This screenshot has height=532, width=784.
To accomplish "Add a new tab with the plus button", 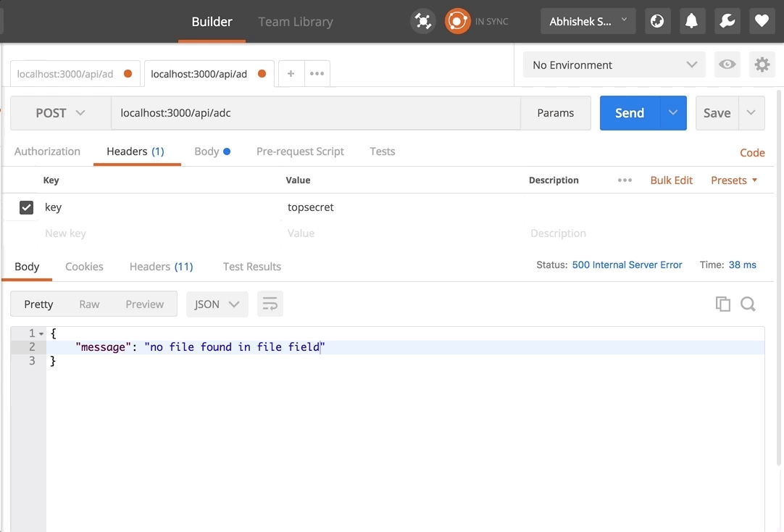I will 291,73.
